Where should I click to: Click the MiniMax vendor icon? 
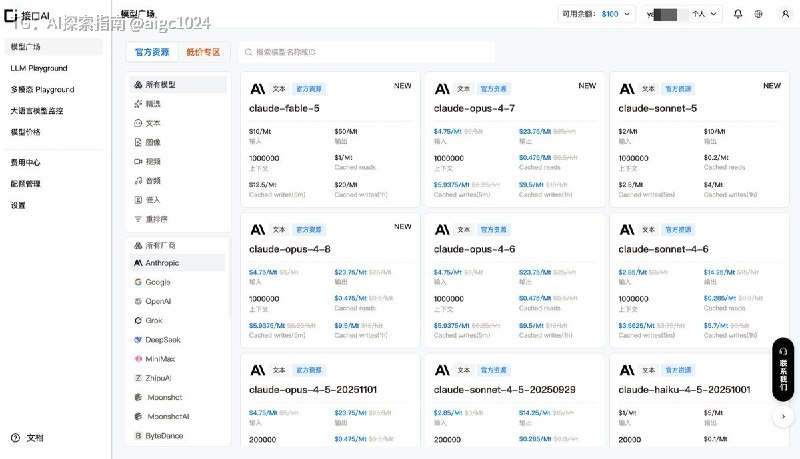[138, 359]
